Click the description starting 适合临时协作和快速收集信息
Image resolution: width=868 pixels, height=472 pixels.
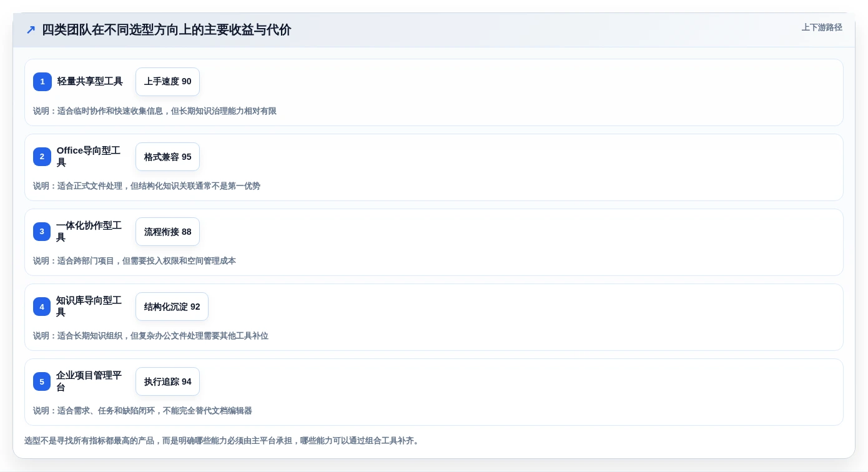point(155,111)
